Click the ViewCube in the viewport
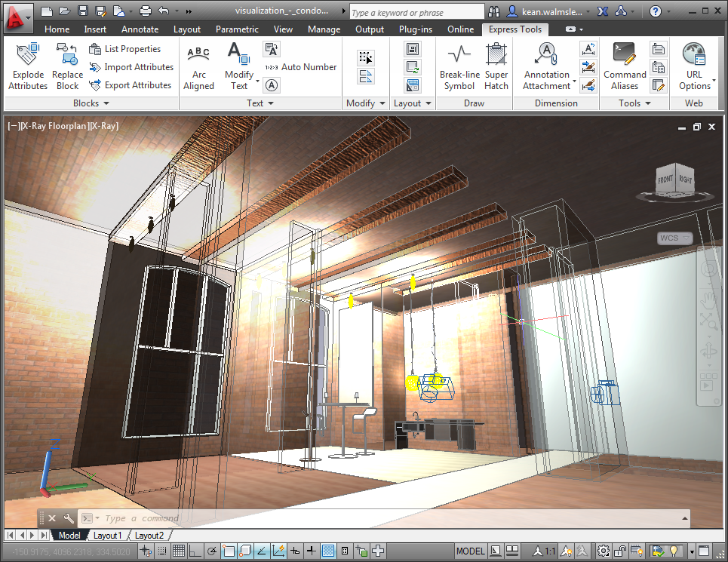 [x=674, y=180]
